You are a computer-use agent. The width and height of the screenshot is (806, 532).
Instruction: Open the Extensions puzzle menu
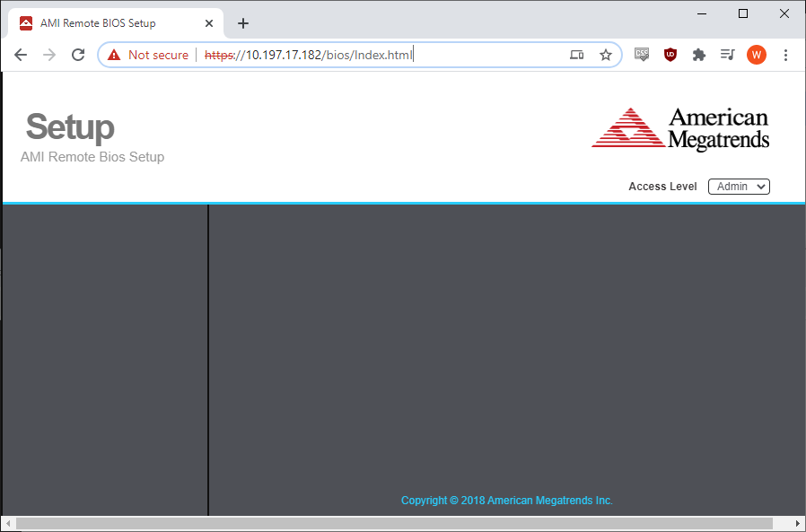(x=699, y=55)
